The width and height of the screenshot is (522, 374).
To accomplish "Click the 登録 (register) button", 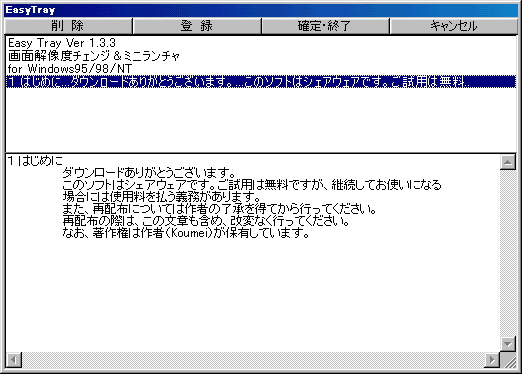I will pyautogui.click(x=197, y=26).
